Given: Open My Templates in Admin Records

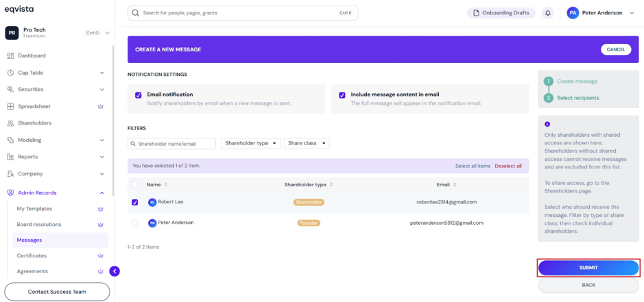Looking at the screenshot, I should (x=34, y=209).
